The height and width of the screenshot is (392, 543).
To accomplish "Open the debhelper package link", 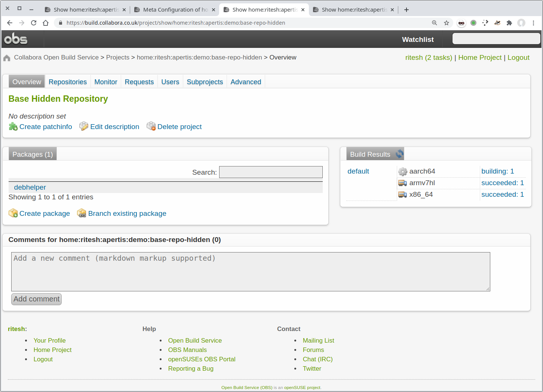I will point(30,187).
